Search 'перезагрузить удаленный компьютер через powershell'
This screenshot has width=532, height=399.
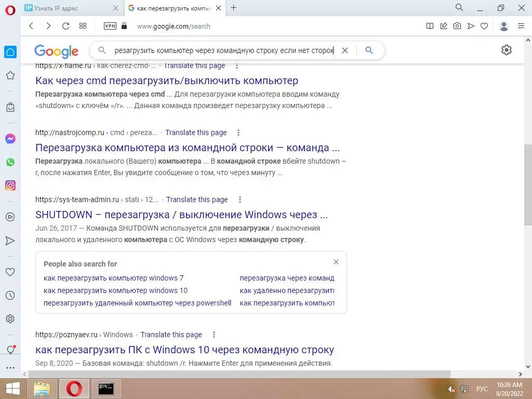click(x=137, y=303)
